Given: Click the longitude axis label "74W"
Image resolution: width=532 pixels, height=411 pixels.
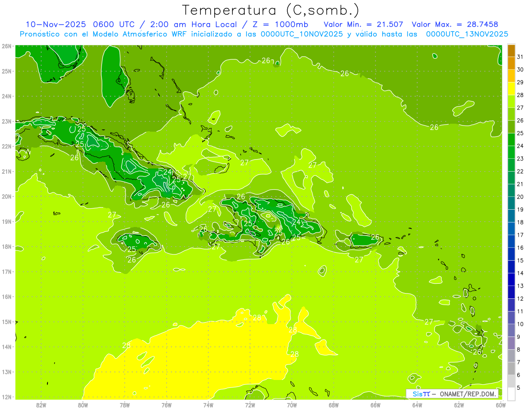Looking at the screenshot, I should coord(208,405).
